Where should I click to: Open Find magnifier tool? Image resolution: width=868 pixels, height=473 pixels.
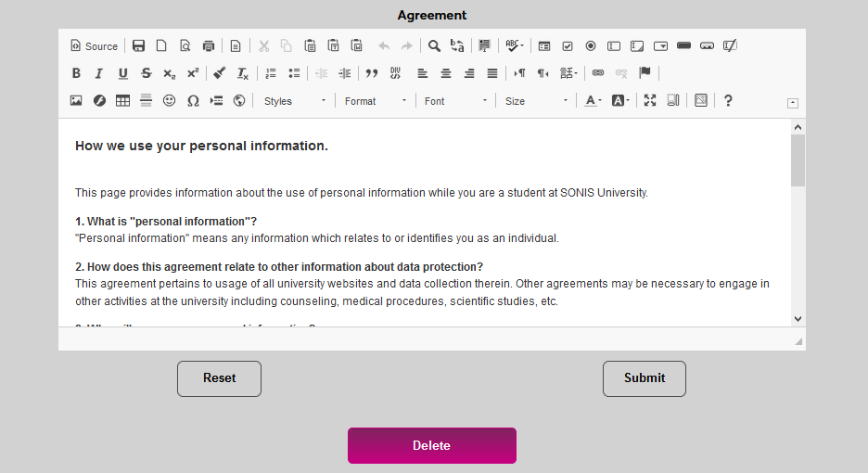click(x=435, y=46)
